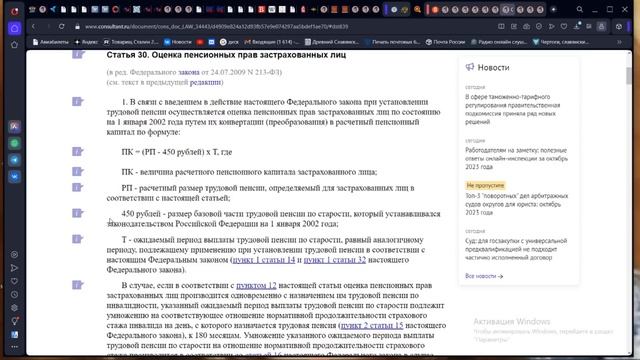Screen dimensions: 640x360
Task: Take a snapshot with the camera icon
Action: [527, 27]
